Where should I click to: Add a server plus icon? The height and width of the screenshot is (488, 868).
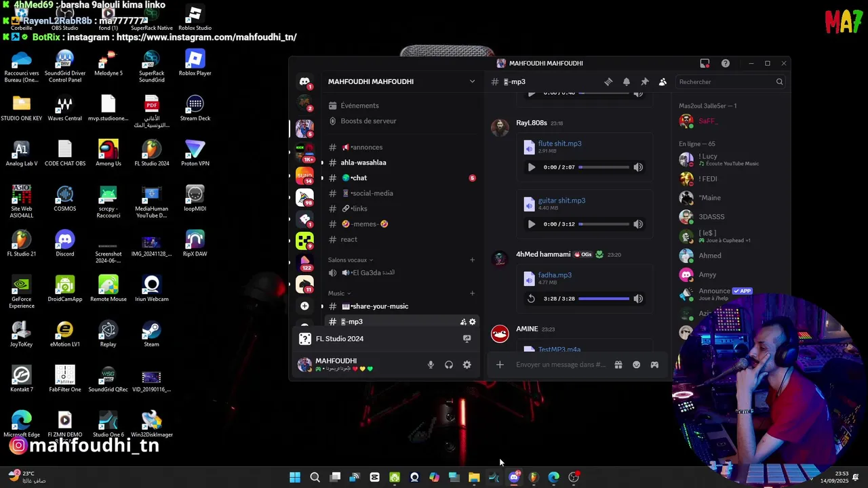(x=304, y=306)
